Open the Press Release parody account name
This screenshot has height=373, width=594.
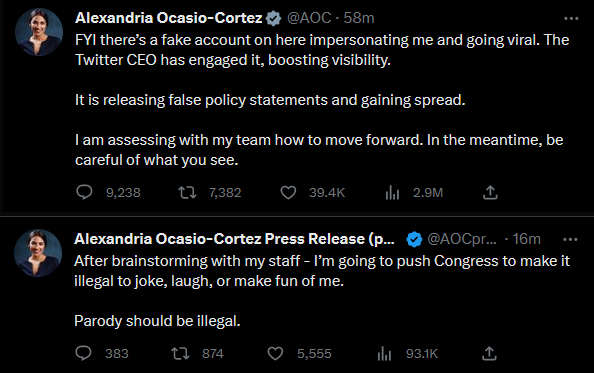coord(234,239)
